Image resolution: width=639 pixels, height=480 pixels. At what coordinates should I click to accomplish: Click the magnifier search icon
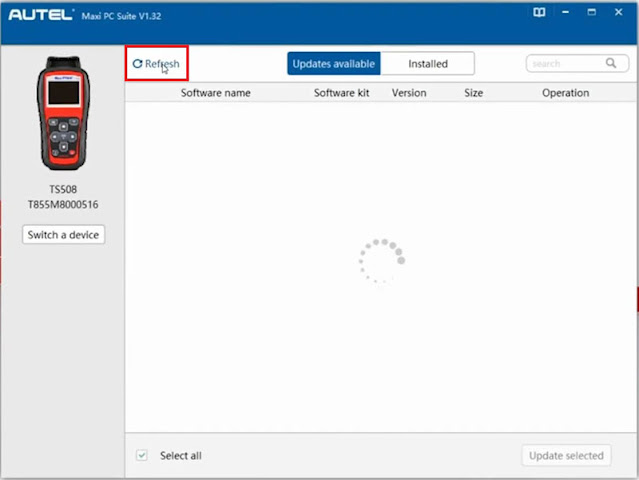pos(610,63)
